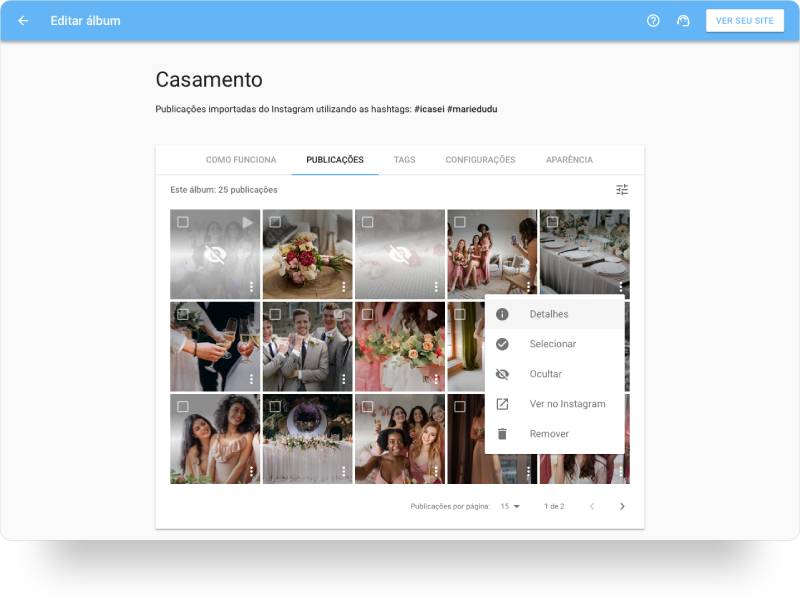Click the help question mark icon in the header
Screen dimensions: 800x603
(x=653, y=20)
